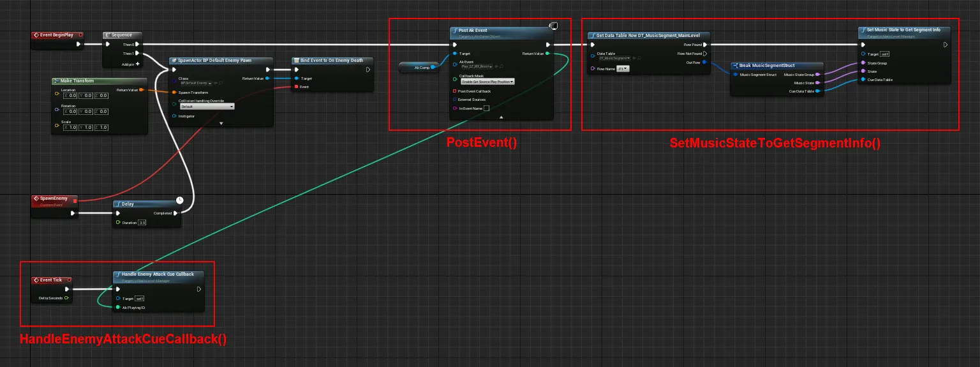Click the SpawnEnemy custom event delegate pin
Screen dimensions: 980x367
coord(75,200)
